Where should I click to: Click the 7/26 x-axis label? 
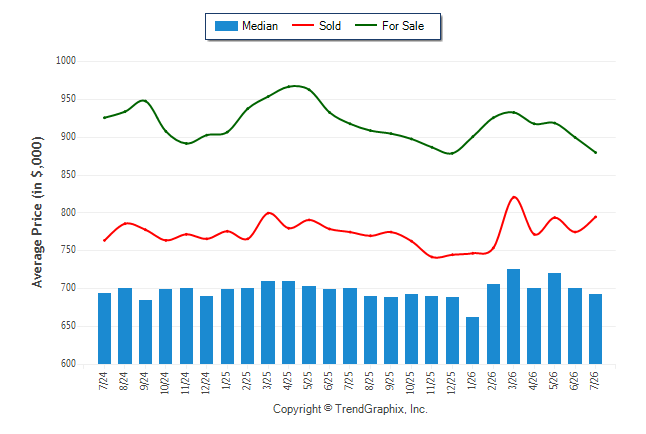click(x=595, y=381)
